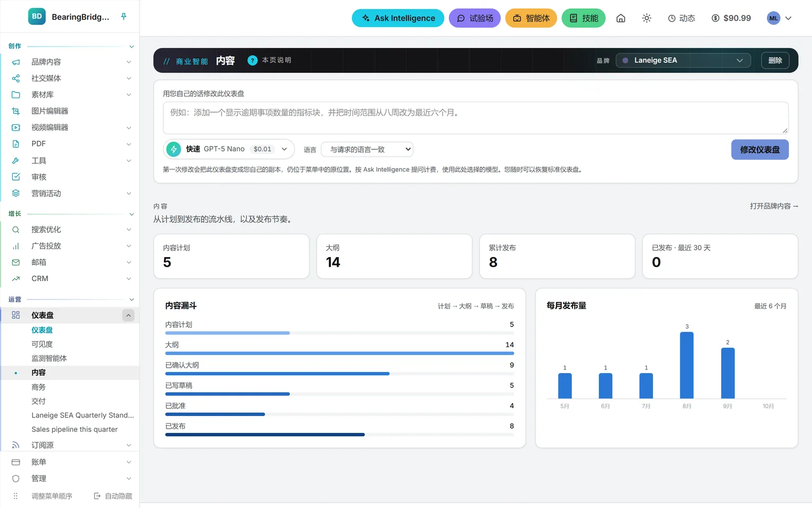
Task: Switch theme with the sun icon
Action: click(647, 18)
